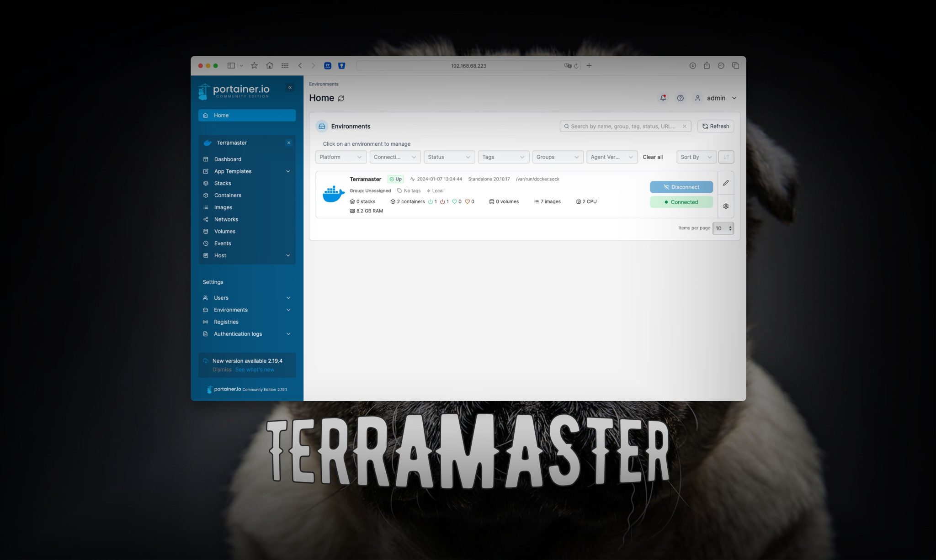Select the Platform filter dropdown
Image resolution: width=936 pixels, height=560 pixels.
click(339, 157)
